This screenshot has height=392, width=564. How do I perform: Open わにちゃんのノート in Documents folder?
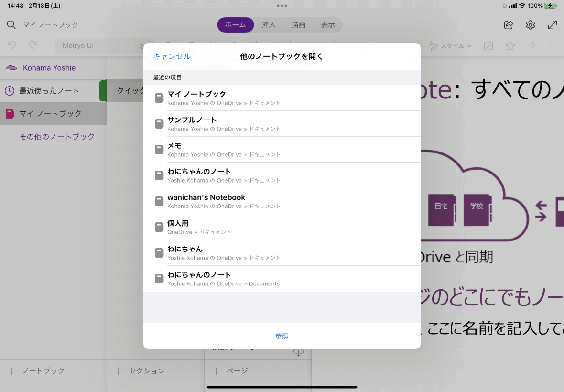[x=282, y=279]
